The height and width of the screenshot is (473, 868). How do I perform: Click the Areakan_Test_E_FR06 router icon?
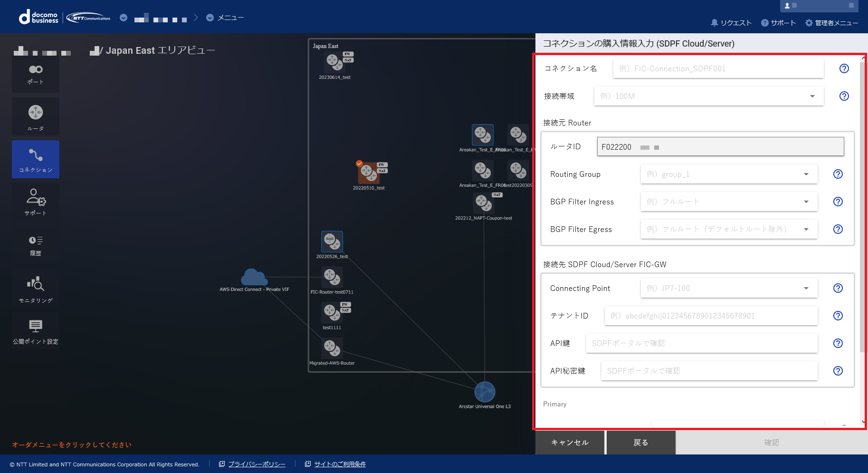pyautogui.click(x=482, y=170)
